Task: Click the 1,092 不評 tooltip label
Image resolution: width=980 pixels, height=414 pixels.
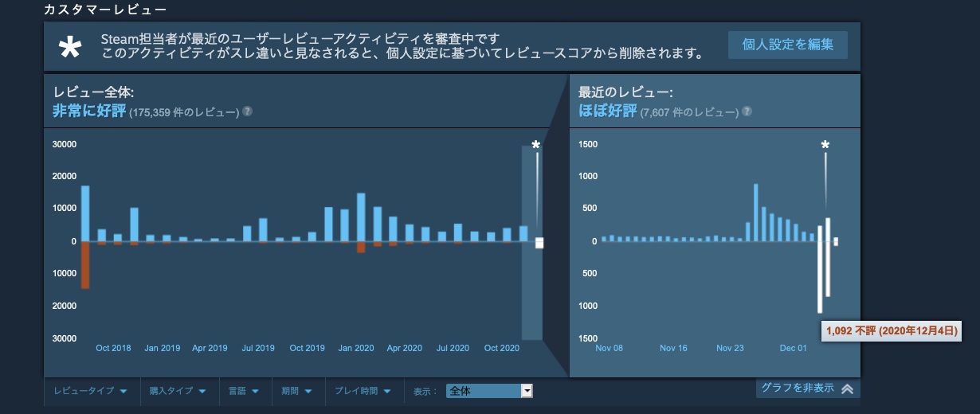Action: [x=890, y=330]
